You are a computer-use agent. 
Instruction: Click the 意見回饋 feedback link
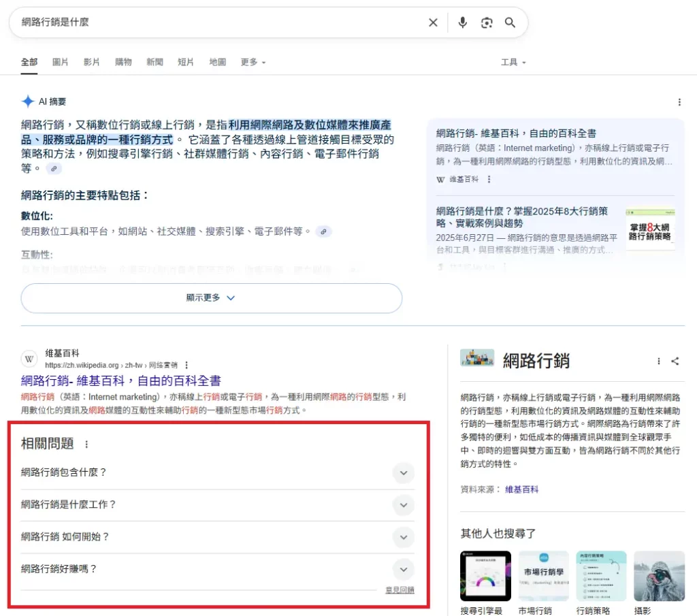tap(400, 589)
